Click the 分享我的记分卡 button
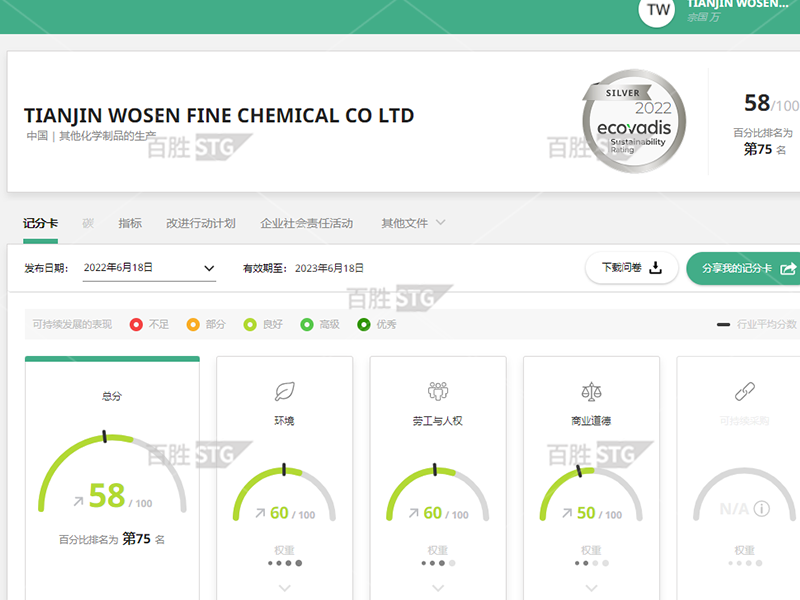This screenshot has width=800, height=600. tap(743, 268)
